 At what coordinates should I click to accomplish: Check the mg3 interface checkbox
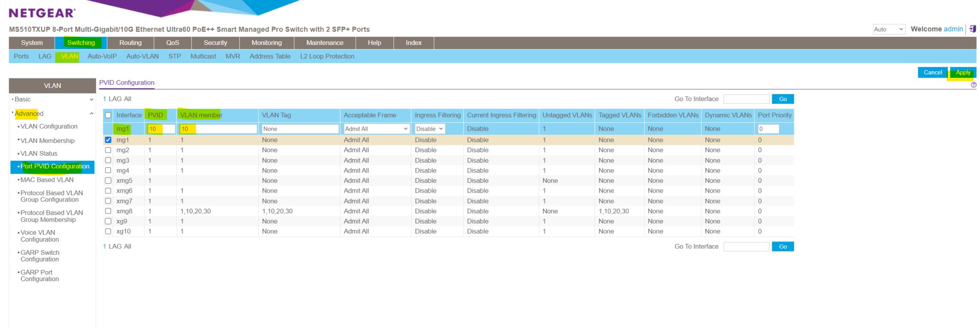tap(108, 160)
